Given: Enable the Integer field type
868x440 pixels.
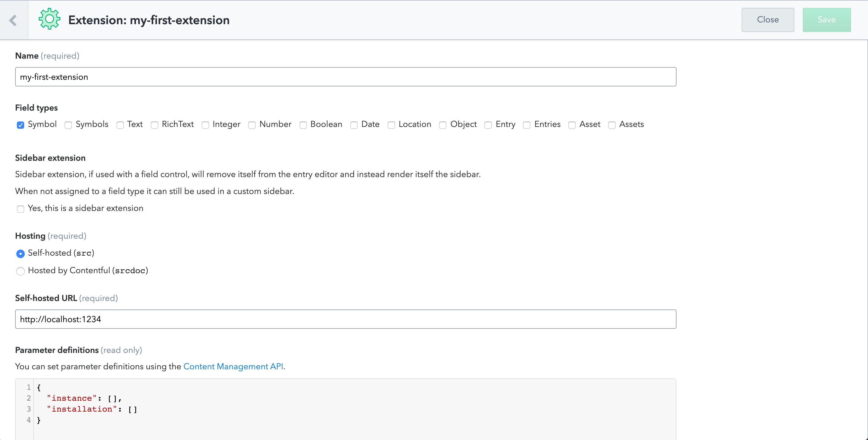Looking at the screenshot, I should tap(205, 125).
